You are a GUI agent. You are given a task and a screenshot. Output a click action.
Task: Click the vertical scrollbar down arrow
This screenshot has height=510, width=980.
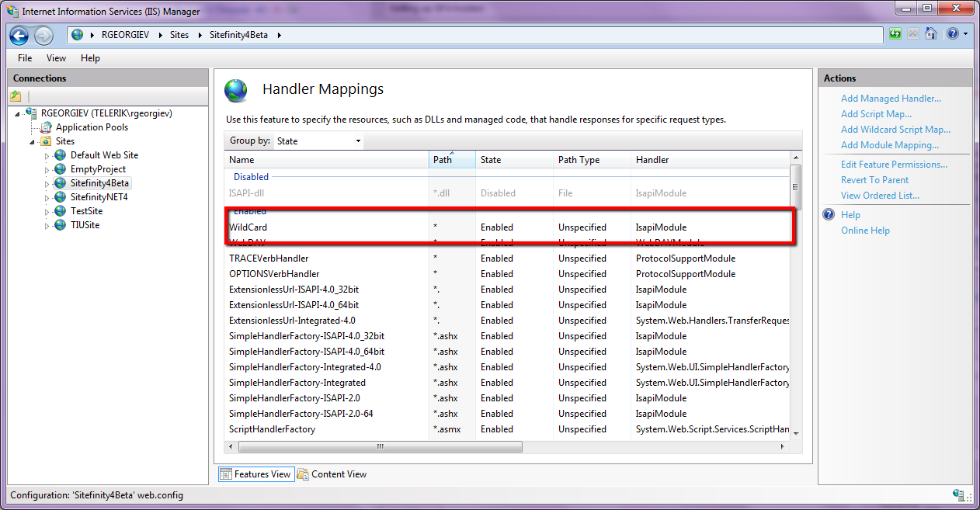795,433
